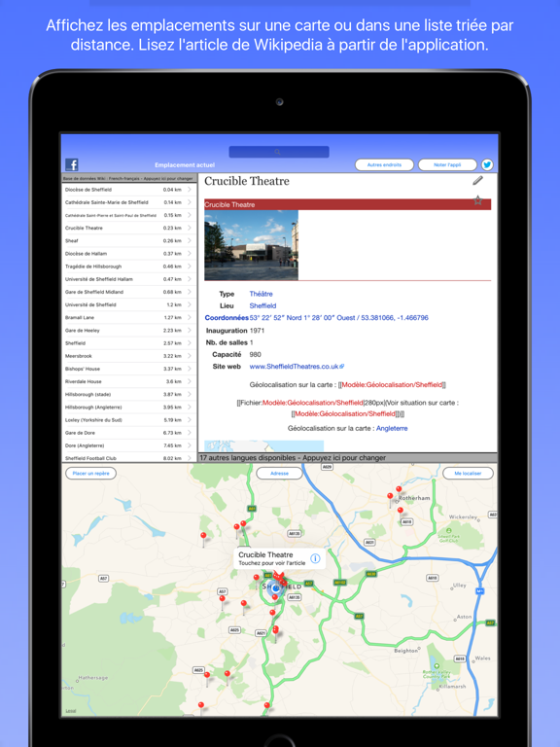Tap the info icon in map callout
The image size is (560, 747).
315,558
